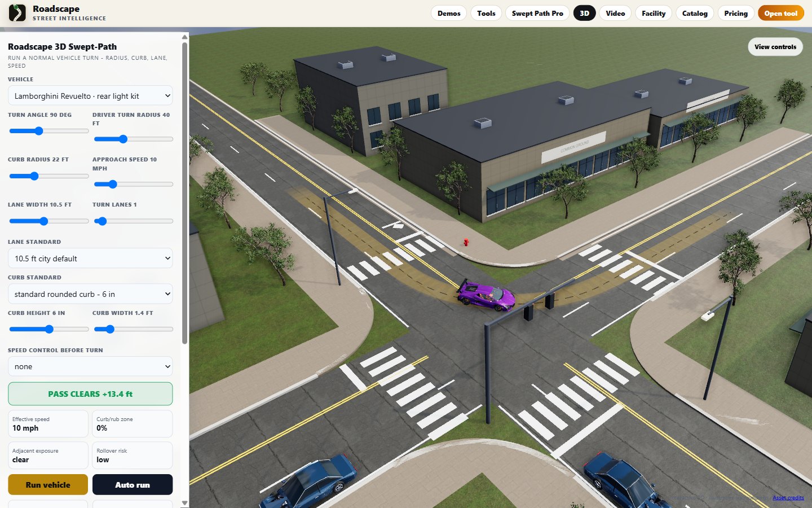
Task: Click the Rollover risk low card
Action: point(133,455)
